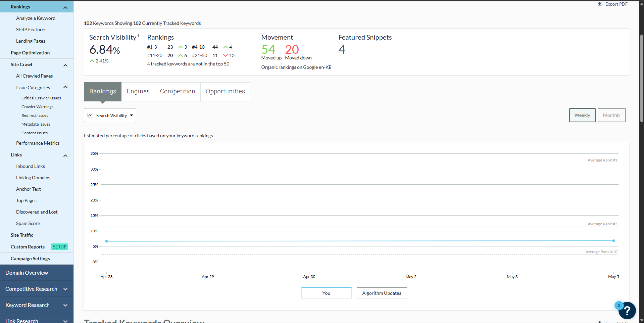Image resolution: width=644 pixels, height=323 pixels.
Task: Select the Rankings tab
Action: tap(103, 91)
